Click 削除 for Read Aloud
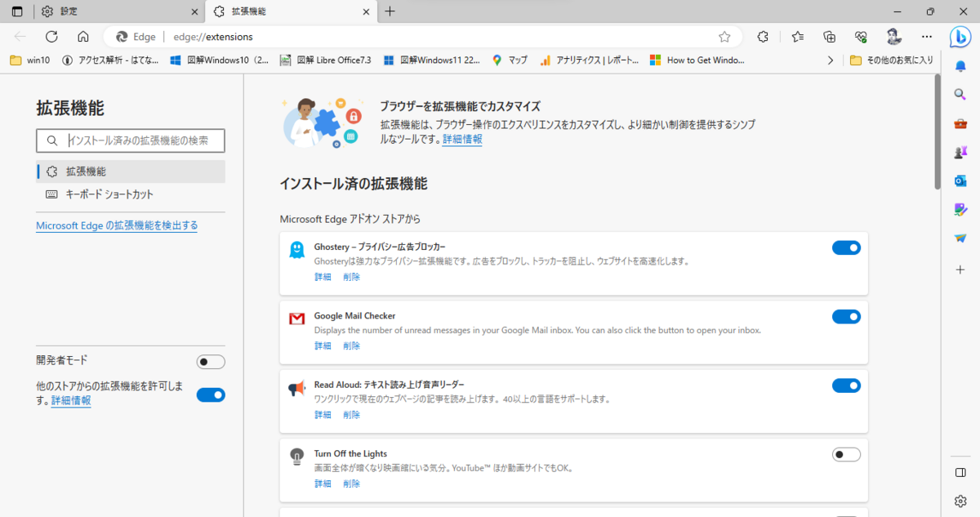The image size is (980, 517). [x=351, y=415]
